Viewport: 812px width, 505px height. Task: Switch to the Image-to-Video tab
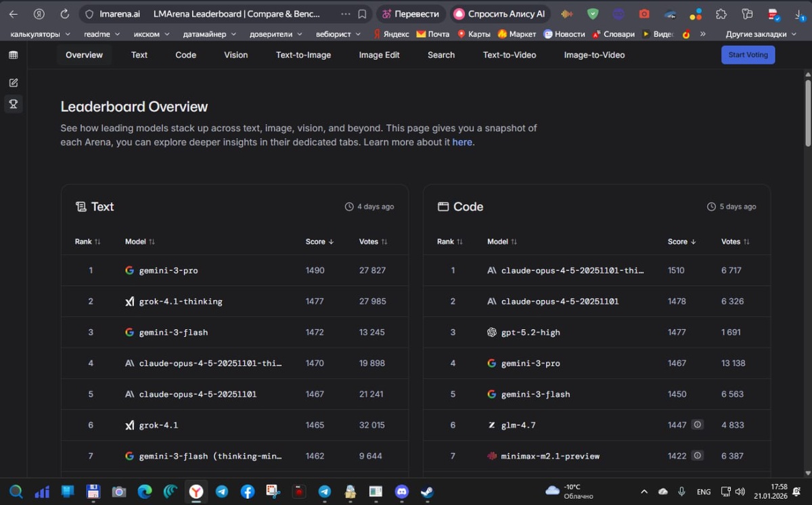tap(595, 55)
